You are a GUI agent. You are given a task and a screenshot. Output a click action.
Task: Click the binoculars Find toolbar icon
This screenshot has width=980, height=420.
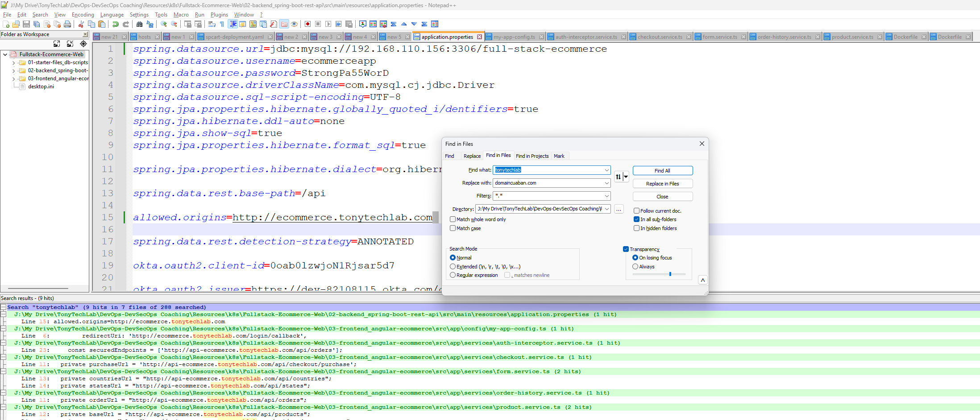coord(140,24)
